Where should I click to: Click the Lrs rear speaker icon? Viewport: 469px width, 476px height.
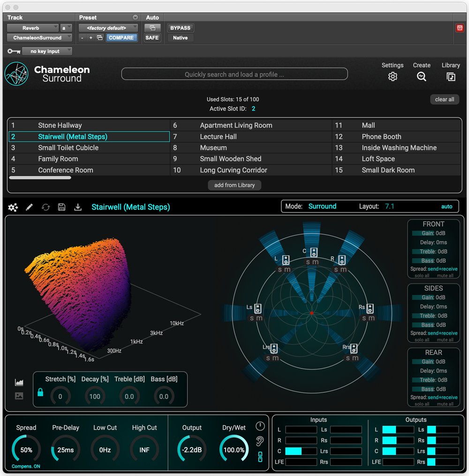(x=274, y=348)
